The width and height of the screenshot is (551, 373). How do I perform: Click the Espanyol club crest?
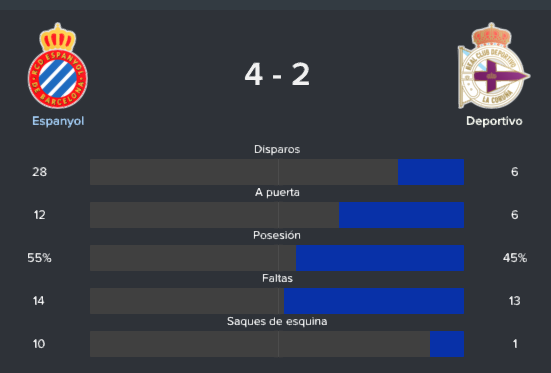pos(58,66)
